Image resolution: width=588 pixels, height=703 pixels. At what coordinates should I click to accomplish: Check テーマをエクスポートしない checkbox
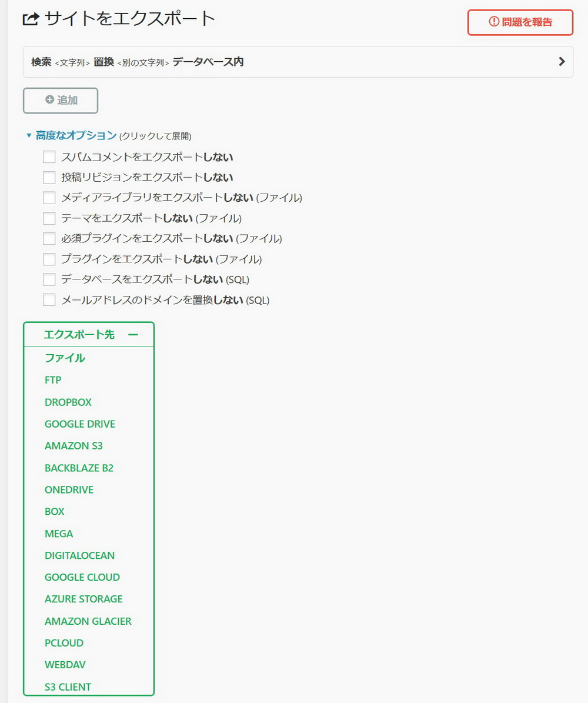(49, 218)
